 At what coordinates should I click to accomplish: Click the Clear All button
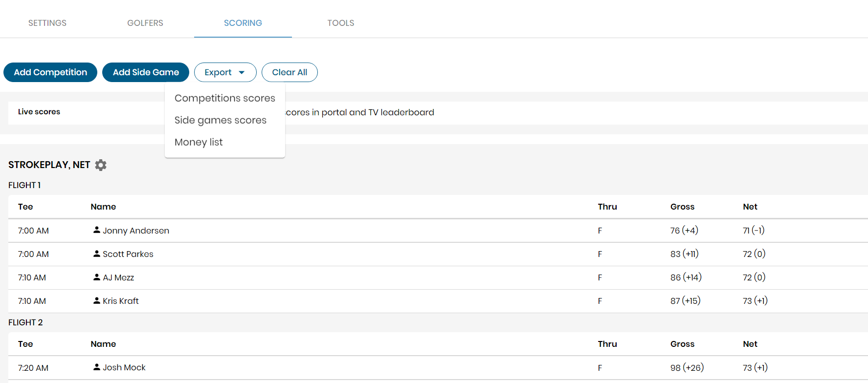[x=289, y=72]
